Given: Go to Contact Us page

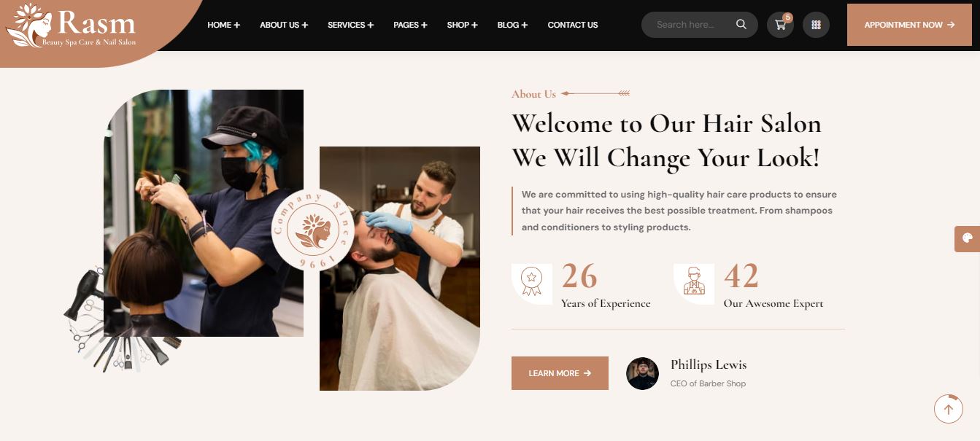Looking at the screenshot, I should click(573, 25).
